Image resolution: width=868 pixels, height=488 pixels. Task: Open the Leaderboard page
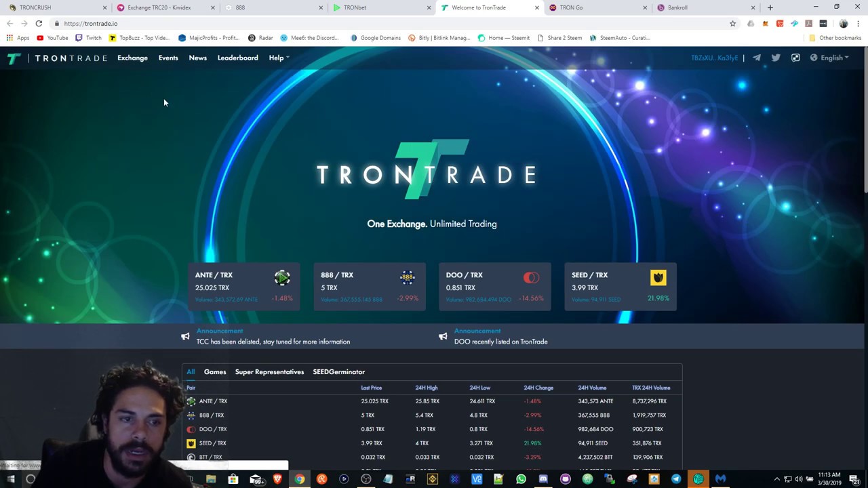pos(237,58)
